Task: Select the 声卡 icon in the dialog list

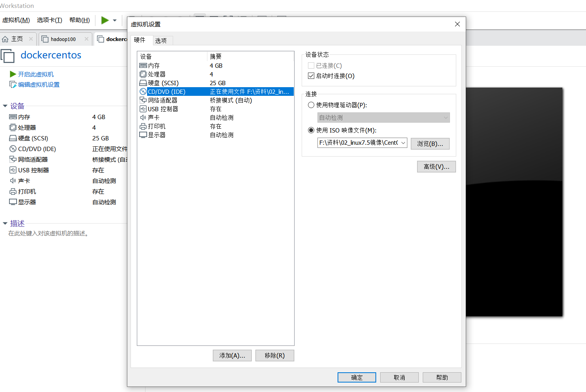Action: (x=143, y=118)
